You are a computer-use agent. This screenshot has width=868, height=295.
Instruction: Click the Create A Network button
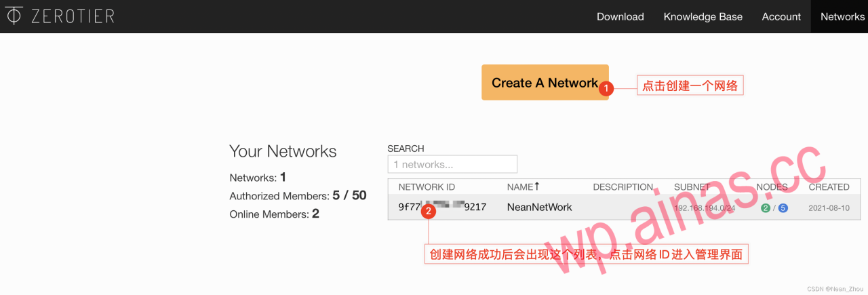pos(545,83)
